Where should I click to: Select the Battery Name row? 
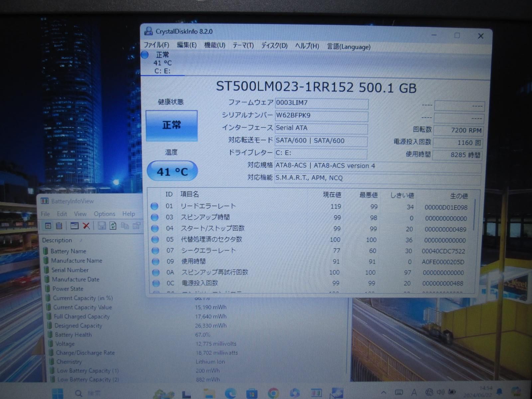68,251
